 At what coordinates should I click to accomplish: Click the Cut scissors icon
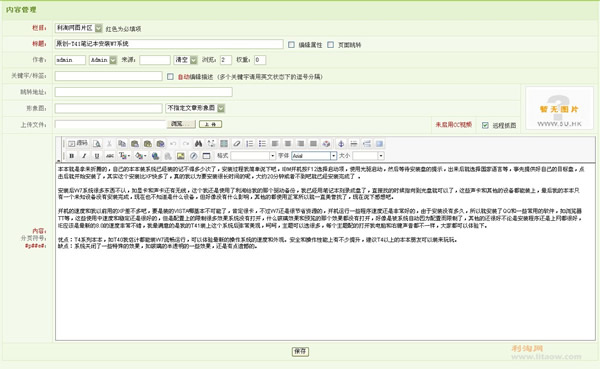pyautogui.click(x=109, y=144)
